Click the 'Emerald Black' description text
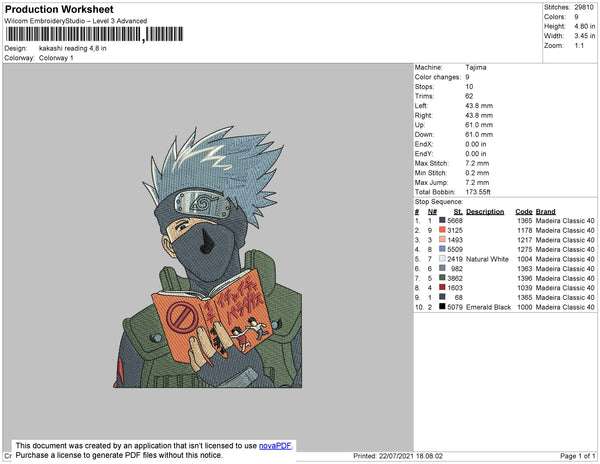 (x=489, y=307)
